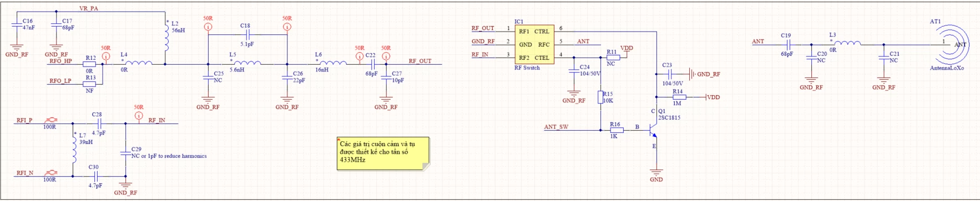This screenshot has height=201, width=980.
Task: Click the RFI_P net label
Action: point(24,120)
